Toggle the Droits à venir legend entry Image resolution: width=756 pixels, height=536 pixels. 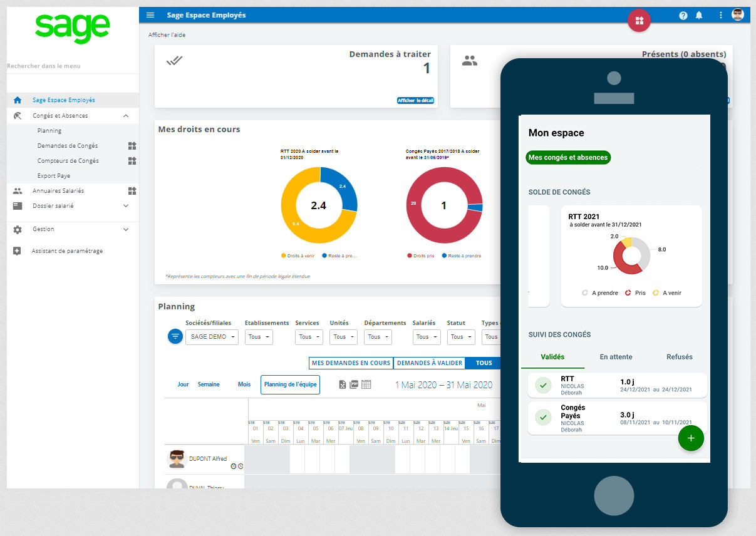pos(300,255)
